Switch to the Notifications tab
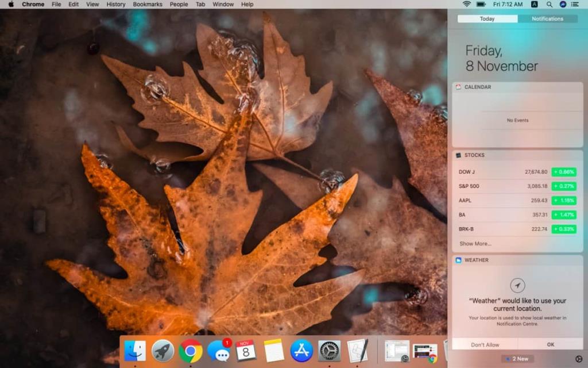This screenshot has width=588, height=368. coord(547,18)
